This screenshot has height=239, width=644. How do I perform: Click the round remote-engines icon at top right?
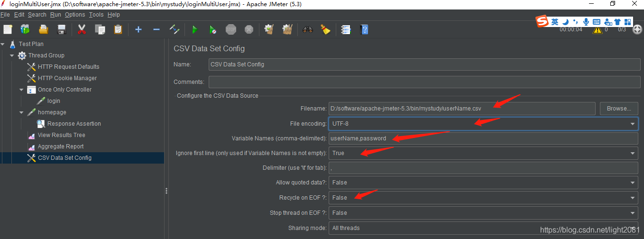pyautogui.click(x=637, y=29)
